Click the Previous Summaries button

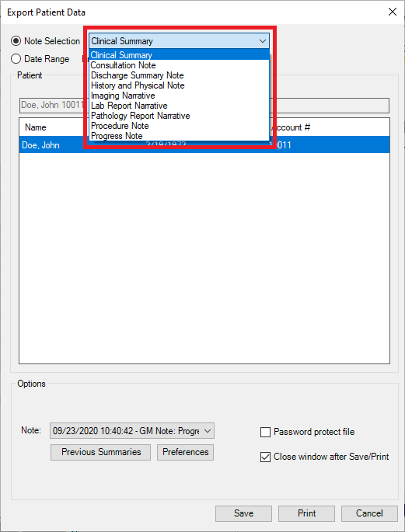coord(101,452)
